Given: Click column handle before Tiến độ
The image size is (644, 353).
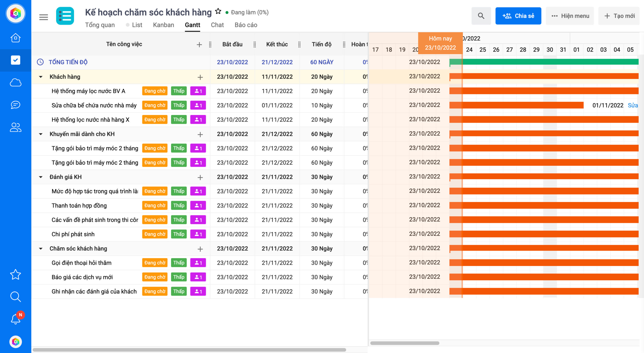Looking at the screenshot, I should pos(299,45).
